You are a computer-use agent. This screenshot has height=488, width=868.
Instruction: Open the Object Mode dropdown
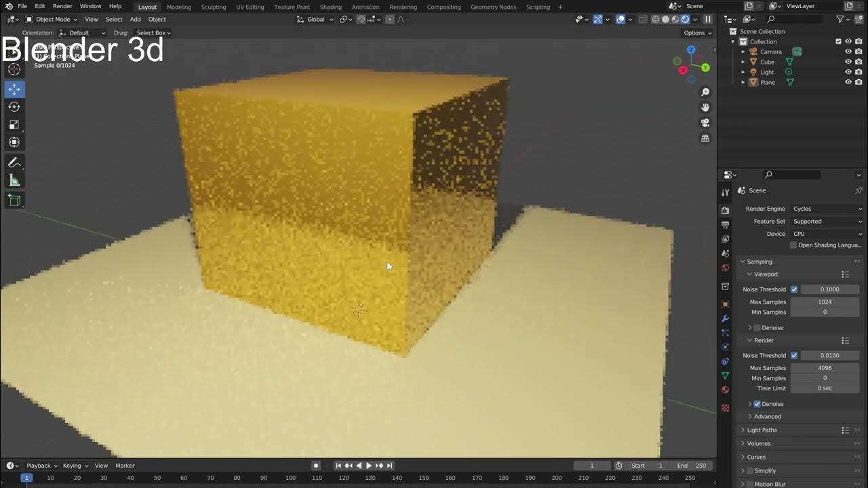click(52, 20)
